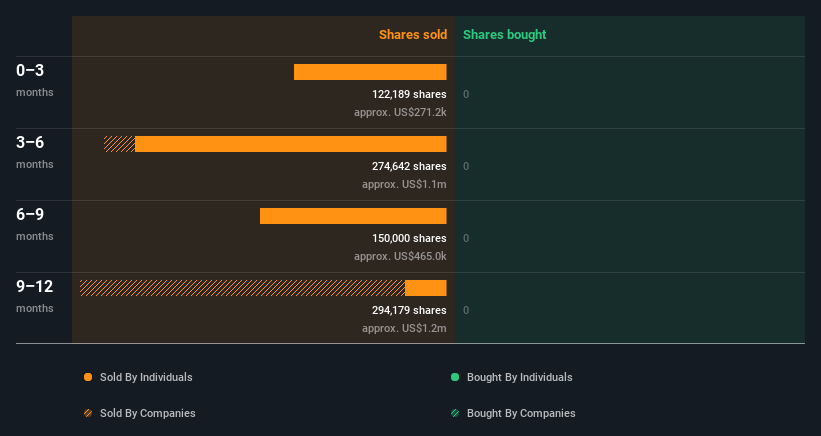
Task: Toggle the 'Sold By Individuals' legend label
Action: click(x=146, y=377)
